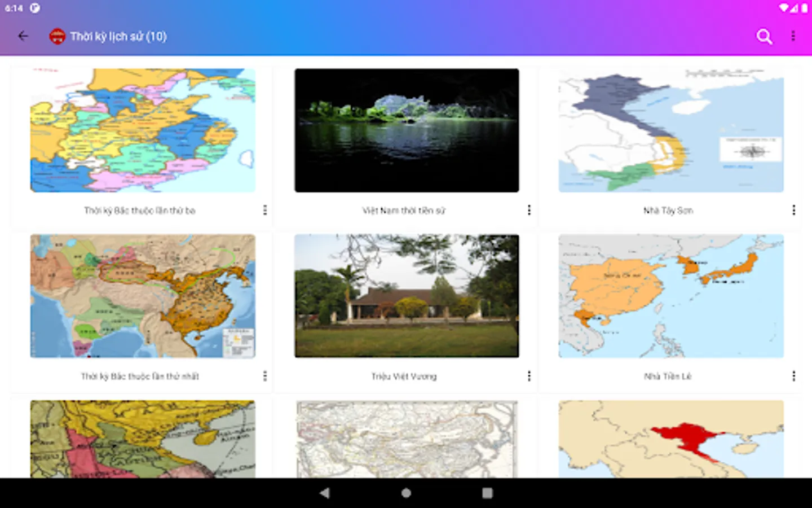Open the Nhà Tây Sơn map thumbnail

[x=671, y=130]
